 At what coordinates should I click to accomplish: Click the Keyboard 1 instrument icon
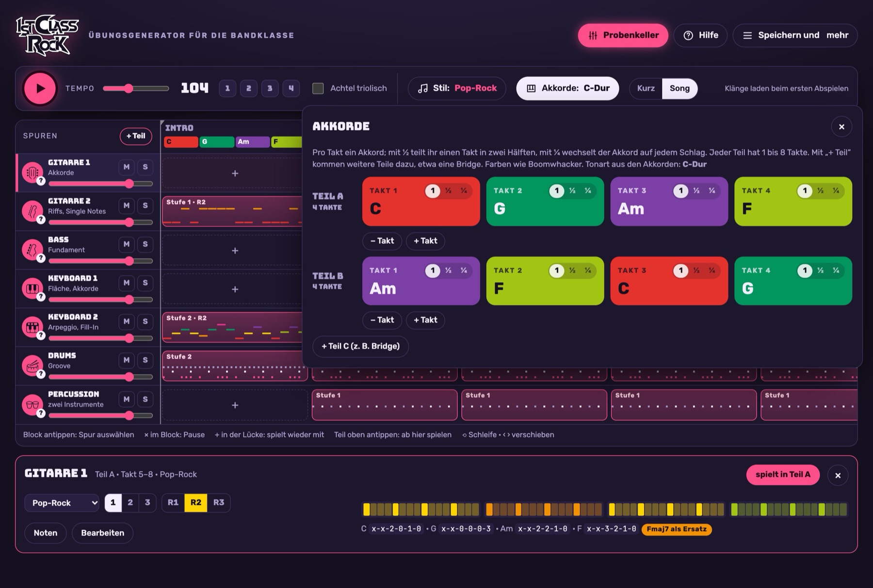pyautogui.click(x=32, y=288)
